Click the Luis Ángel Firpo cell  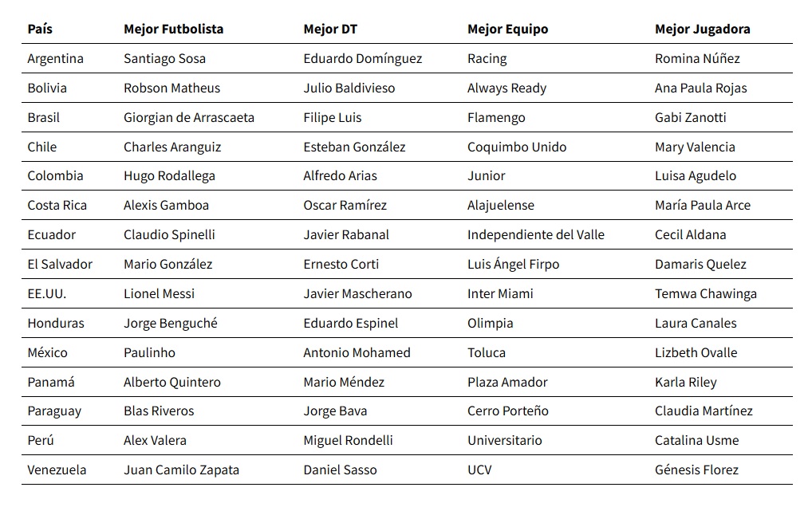click(x=513, y=264)
